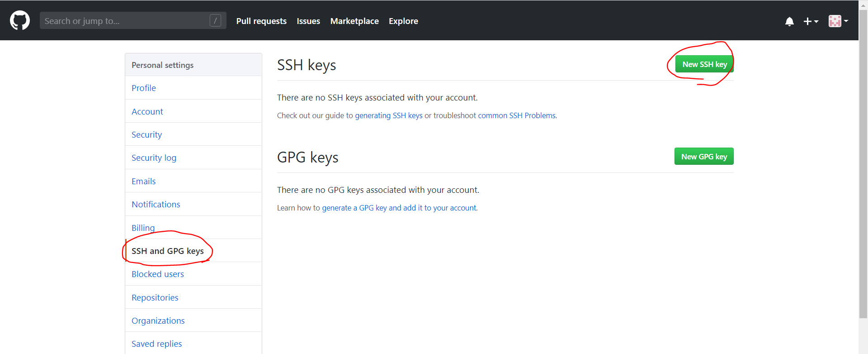The height and width of the screenshot is (354, 868).
Task: Go to Notifications settings
Action: [x=193, y=204]
